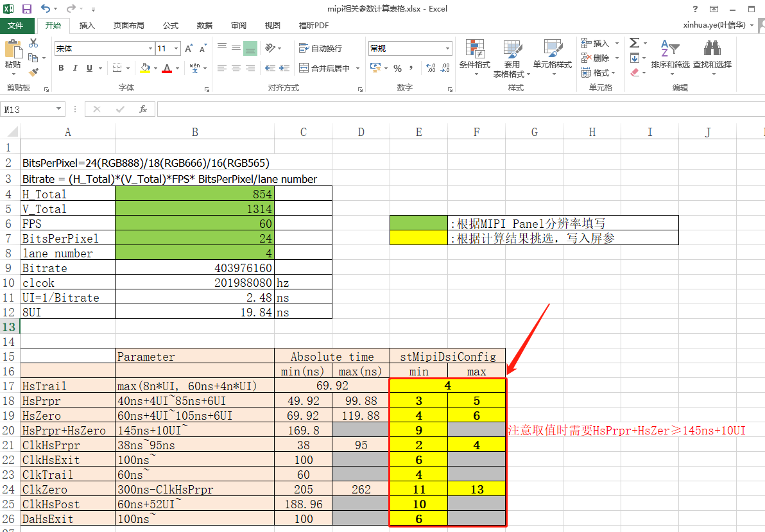Apply the yellow fill color bucket
The width and height of the screenshot is (765, 532).
(x=145, y=69)
